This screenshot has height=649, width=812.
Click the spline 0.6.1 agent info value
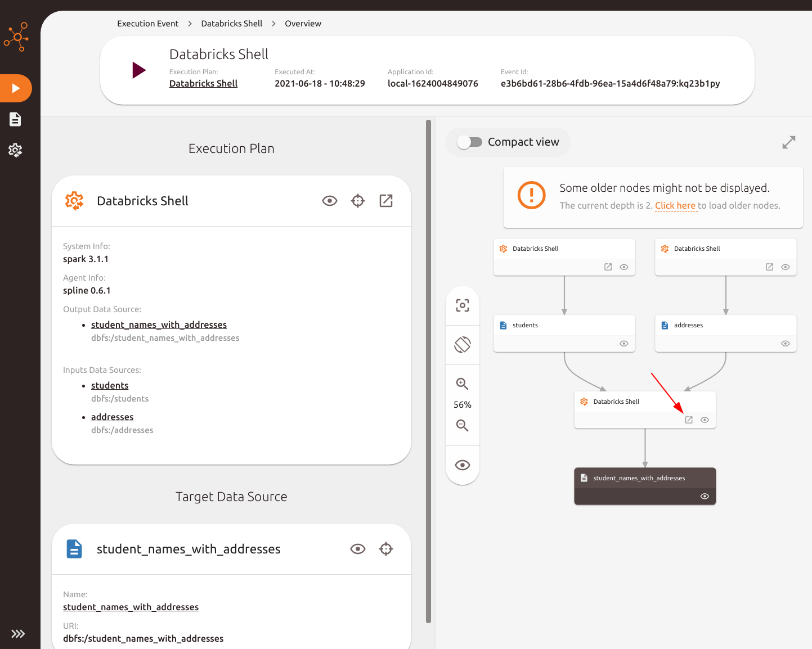(x=87, y=291)
